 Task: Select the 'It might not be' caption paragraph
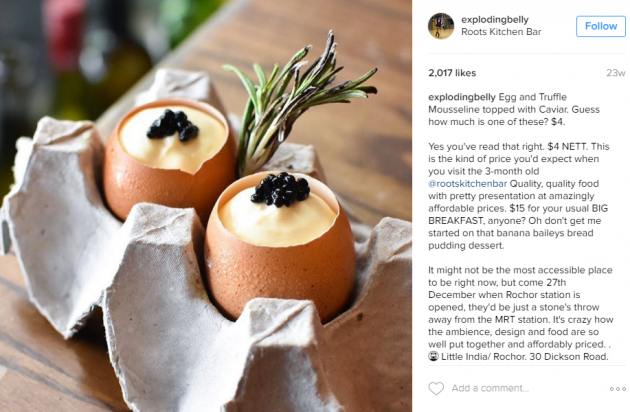(x=521, y=313)
